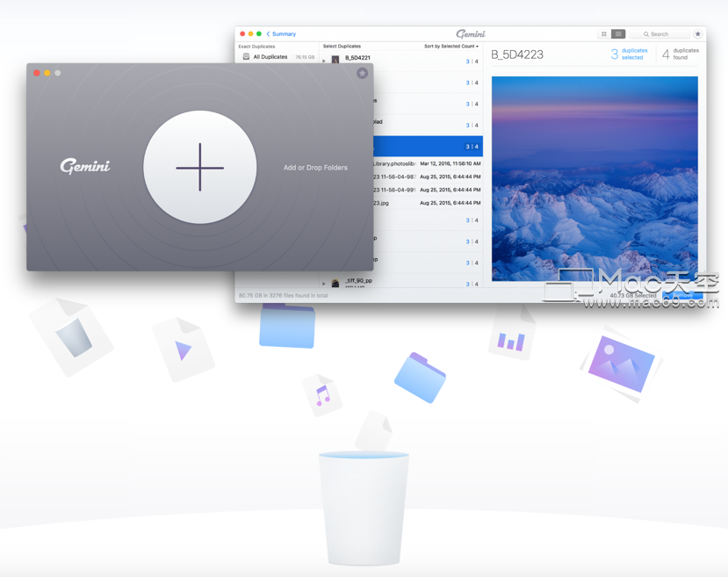Switch to list view in the results toolbar
728x577 pixels.
618,34
